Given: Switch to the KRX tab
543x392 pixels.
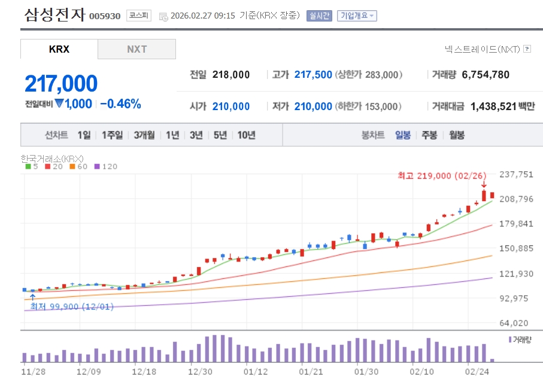Looking at the screenshot, I should click(59, 49).
